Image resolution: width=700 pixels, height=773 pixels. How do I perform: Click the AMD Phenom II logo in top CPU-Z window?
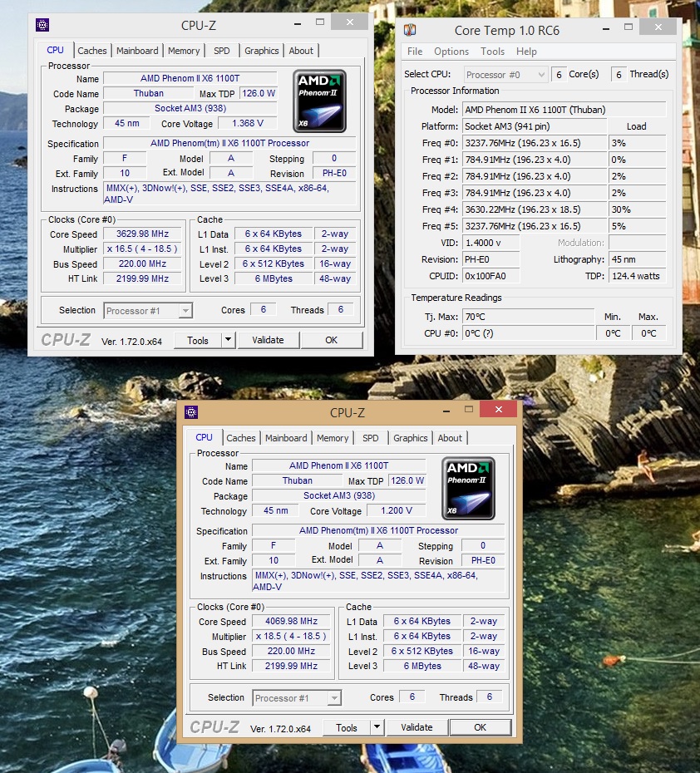click(x=319, y=101)
